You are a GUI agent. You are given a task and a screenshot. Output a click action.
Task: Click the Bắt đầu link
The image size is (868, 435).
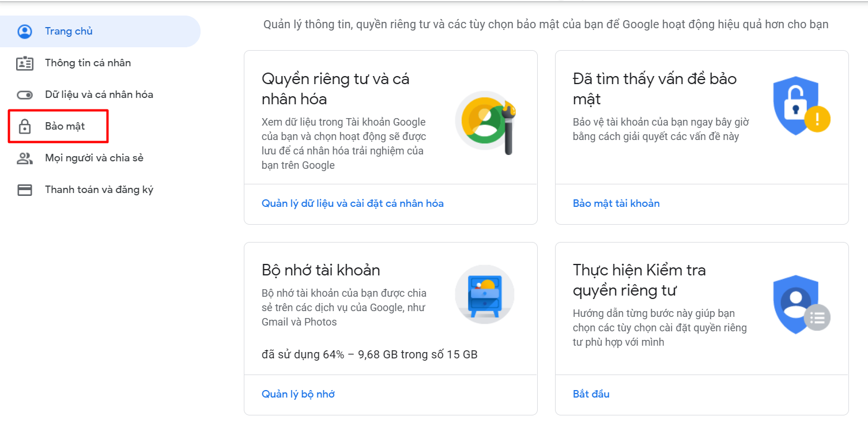(x=591, y=394)
